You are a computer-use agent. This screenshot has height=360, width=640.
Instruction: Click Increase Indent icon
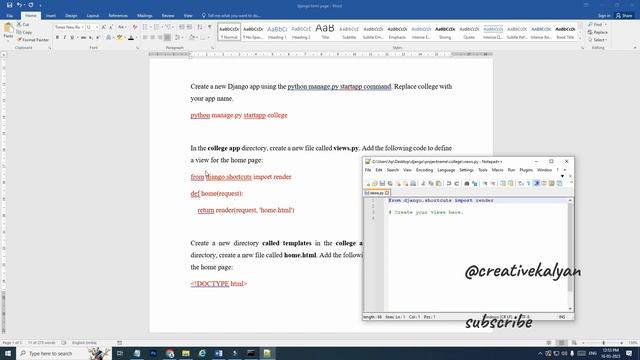coord(189,27)
